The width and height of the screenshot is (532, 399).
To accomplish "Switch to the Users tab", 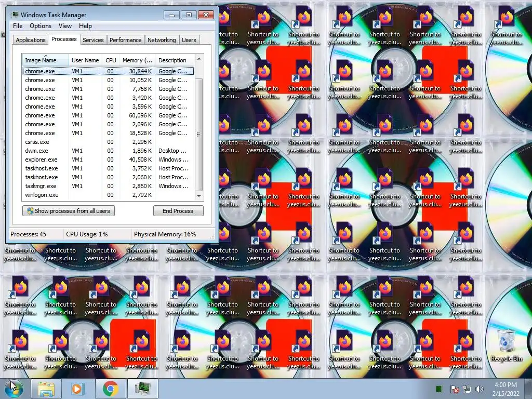I will click(x=189, y=40).
